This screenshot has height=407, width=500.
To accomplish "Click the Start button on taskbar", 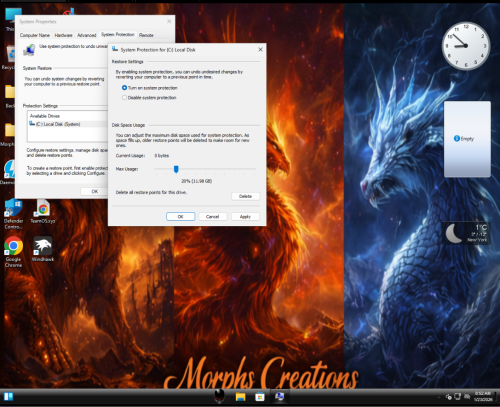I will click(x=9, y=397).
